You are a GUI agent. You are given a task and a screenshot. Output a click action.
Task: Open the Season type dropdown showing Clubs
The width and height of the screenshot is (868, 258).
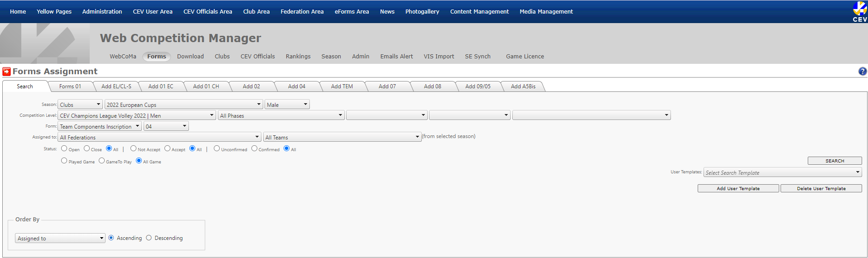(80, 105)
